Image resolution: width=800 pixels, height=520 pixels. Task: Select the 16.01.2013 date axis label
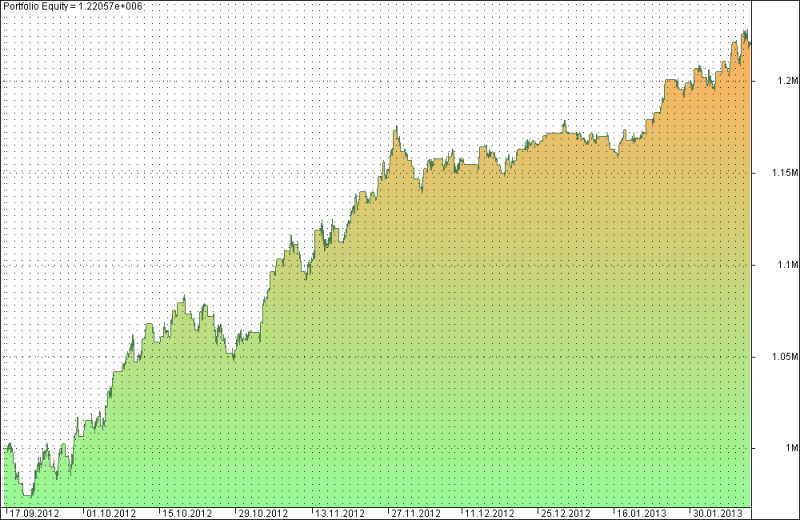click(x=641, y=513)
